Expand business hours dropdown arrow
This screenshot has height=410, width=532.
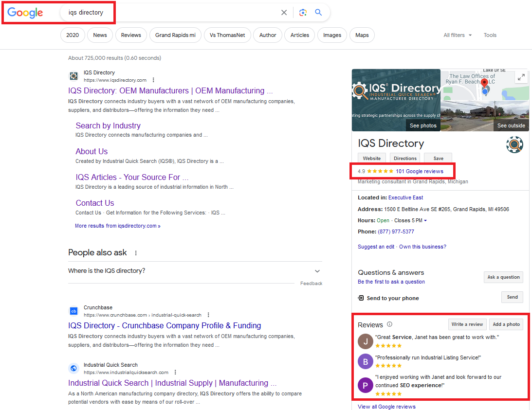click(x=425, y=221)
